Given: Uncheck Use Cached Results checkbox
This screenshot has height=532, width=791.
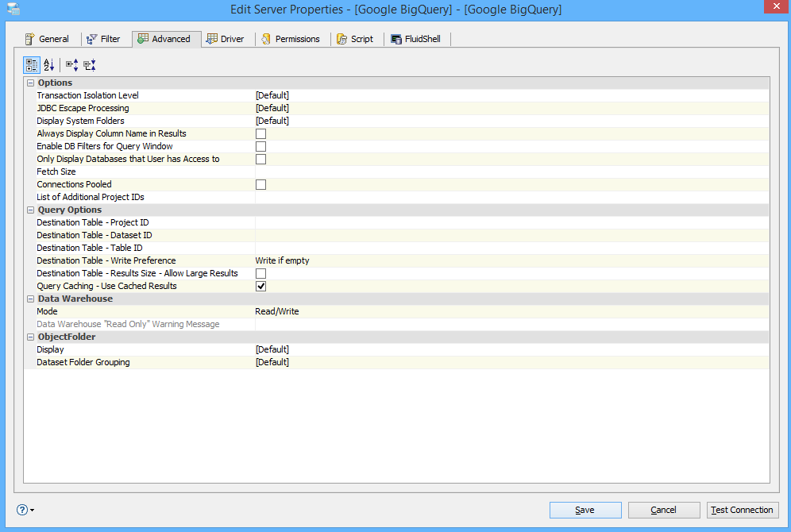Looking at the screenshot, I should 260,286.
